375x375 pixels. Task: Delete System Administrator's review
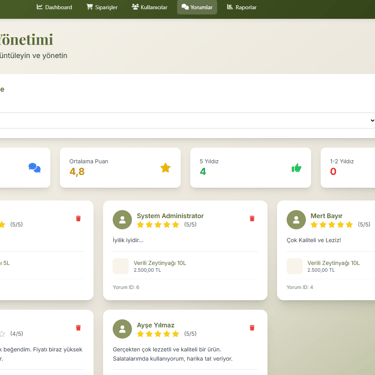pos(252,218)
